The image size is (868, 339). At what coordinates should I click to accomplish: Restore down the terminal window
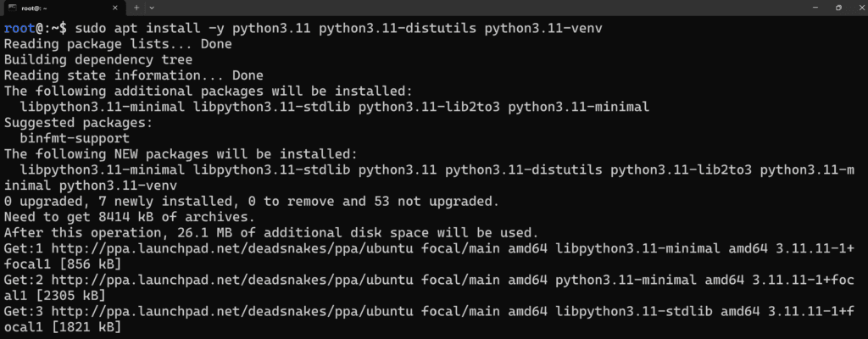pyautogui.click(x=838, y=7)
